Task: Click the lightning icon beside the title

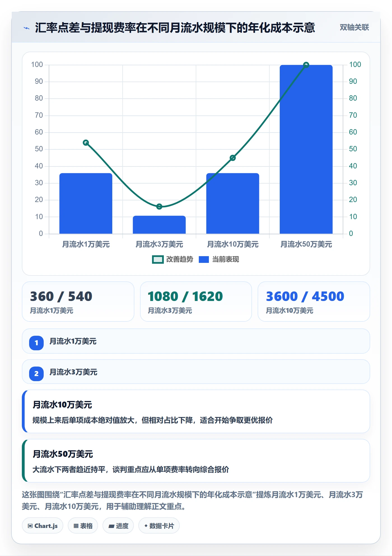Action: point(27,28)
